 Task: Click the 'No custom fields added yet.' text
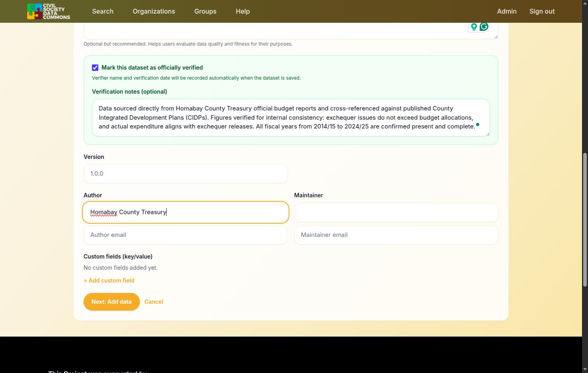point(121,268)
